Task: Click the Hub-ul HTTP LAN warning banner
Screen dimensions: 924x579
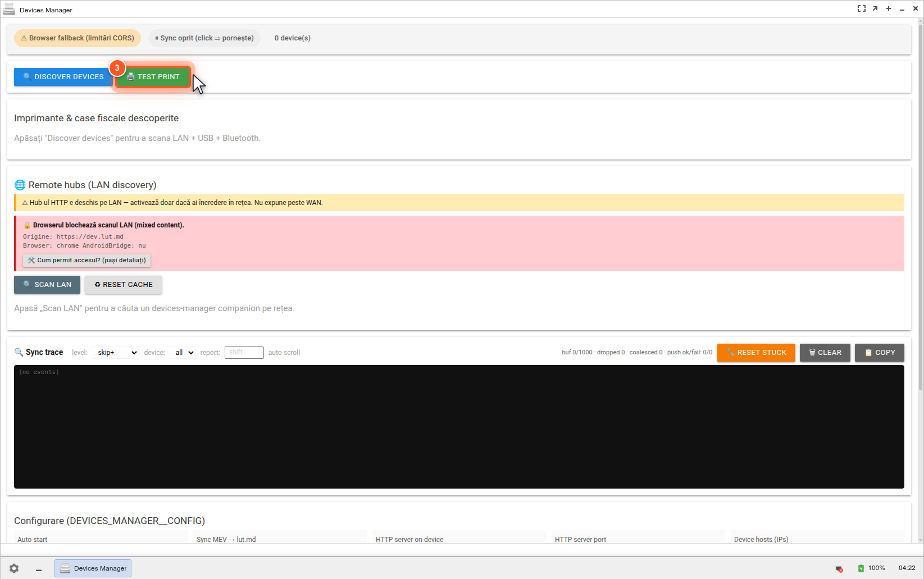Action: (459, 203)
